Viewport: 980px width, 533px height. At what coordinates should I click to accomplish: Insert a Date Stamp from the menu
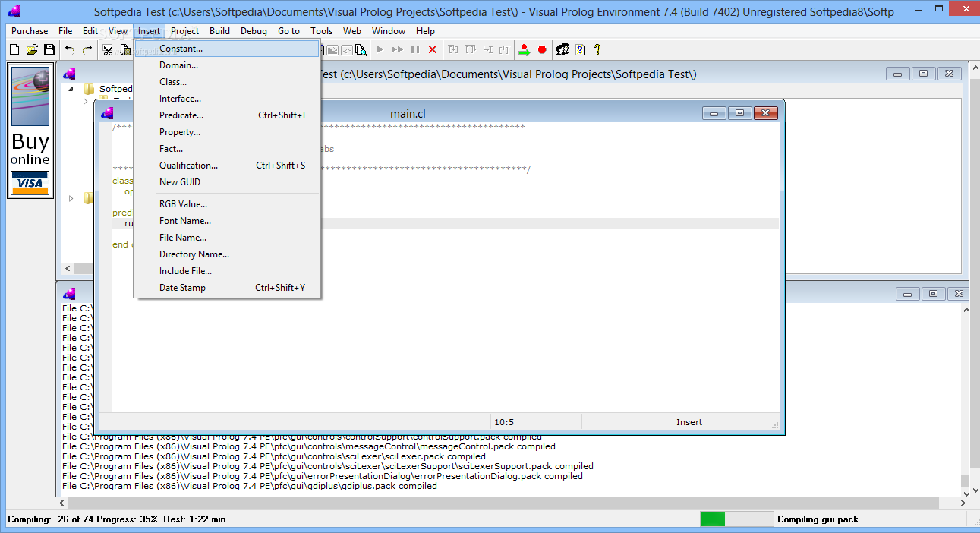coord(227,288)
